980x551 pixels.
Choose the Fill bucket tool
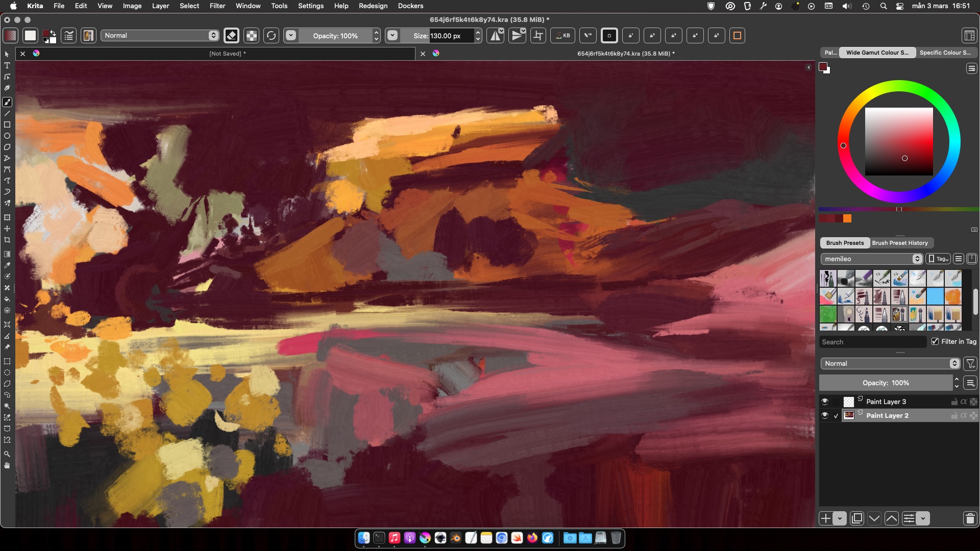[7, 299]
